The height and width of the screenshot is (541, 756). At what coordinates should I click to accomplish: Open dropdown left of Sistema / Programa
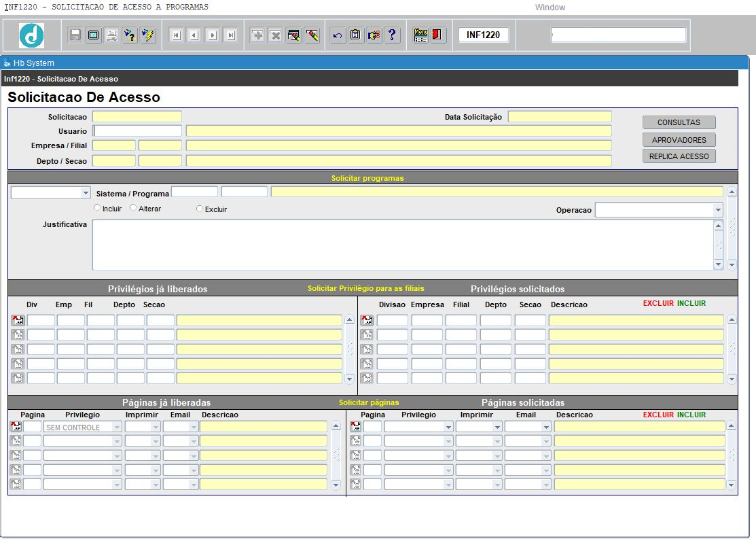pos(86,193)
